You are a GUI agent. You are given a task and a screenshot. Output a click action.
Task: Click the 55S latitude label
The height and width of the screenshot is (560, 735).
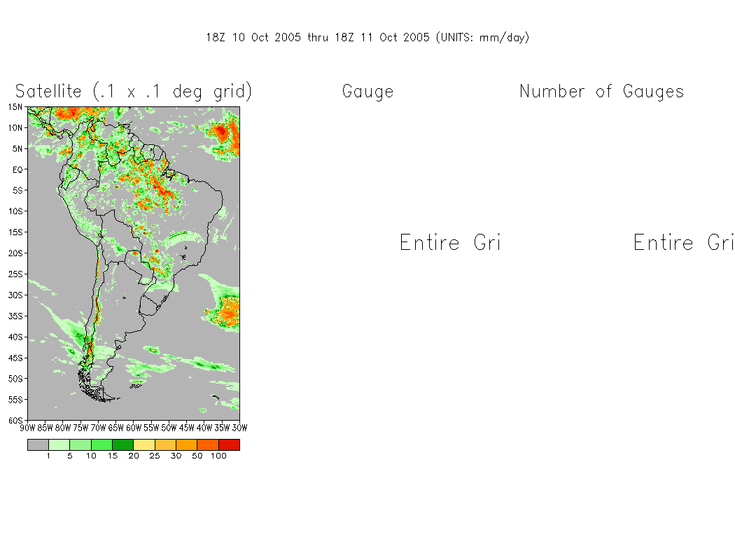(15, 400)
